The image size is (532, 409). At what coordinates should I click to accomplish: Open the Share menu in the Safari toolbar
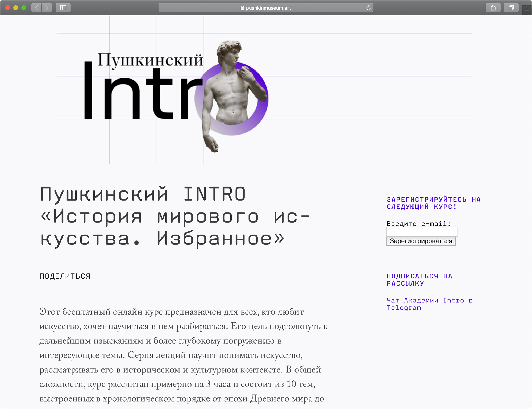pyautogui.click(x=493, y=8)
